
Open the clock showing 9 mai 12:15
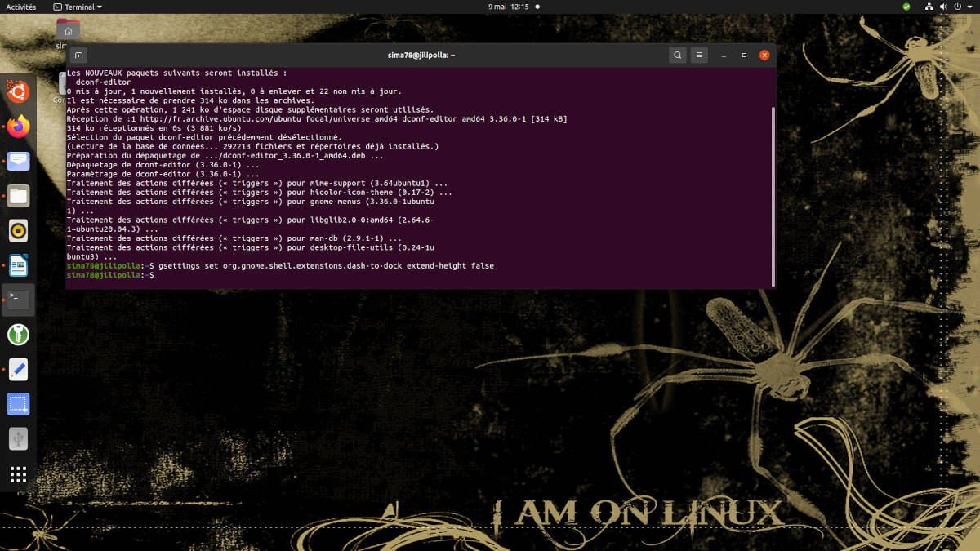pos(508,7)
